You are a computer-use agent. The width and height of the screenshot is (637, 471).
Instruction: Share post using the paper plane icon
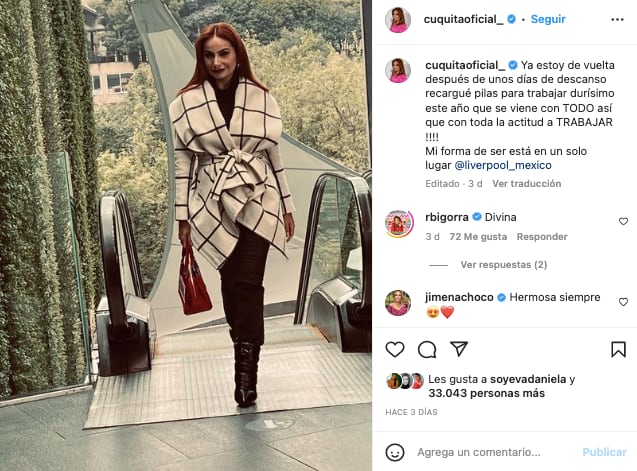459,349
